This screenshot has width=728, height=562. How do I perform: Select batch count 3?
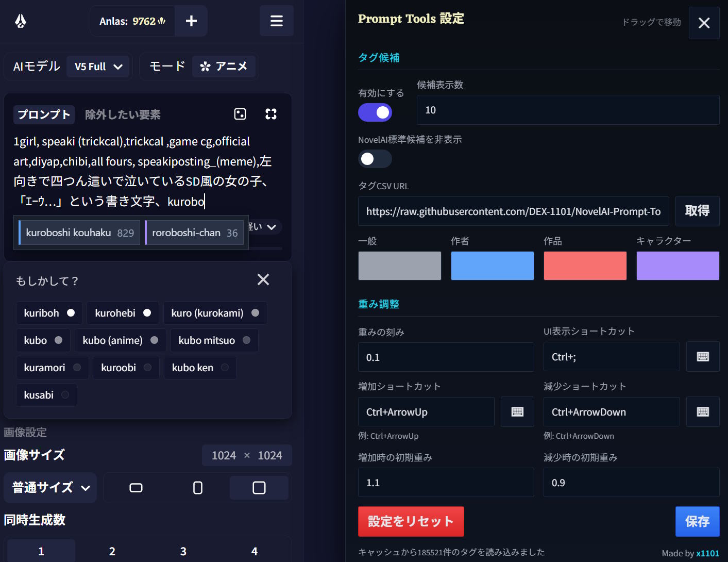tap(183, 551)
